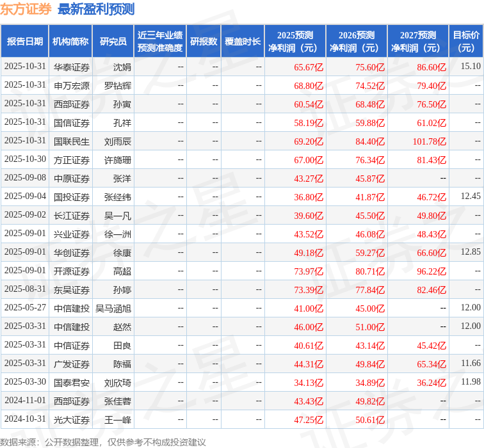Click the 兴业证券 institution cell

click(72, 234)
